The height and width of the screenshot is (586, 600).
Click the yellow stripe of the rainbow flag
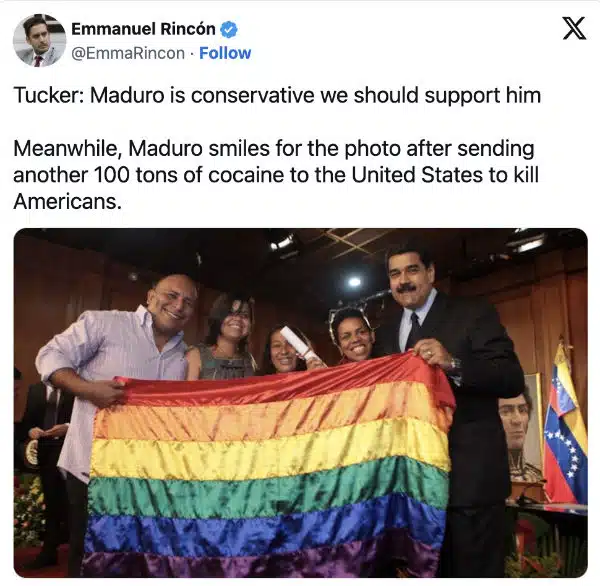(x=268, y=454)
